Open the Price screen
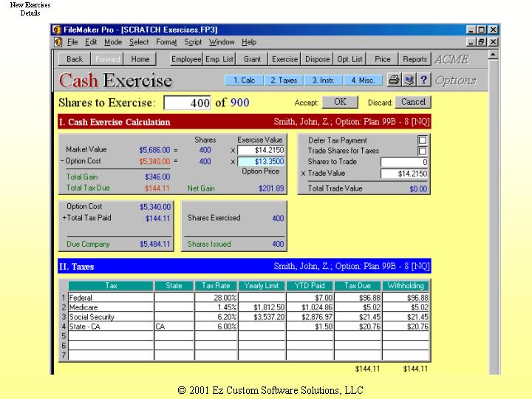This screenshot has width=532, height=399. [x=383, y=59]
